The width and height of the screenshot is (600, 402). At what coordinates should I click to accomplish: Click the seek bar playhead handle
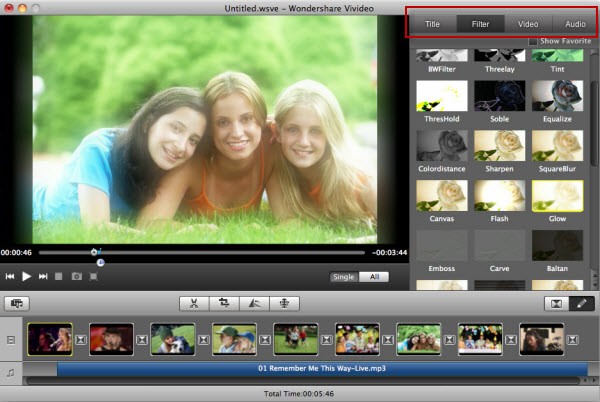(94, 252)
